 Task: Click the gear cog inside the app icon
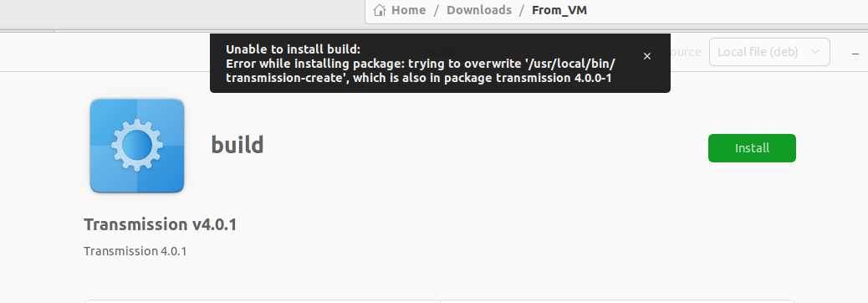click(x=137, y=145)
